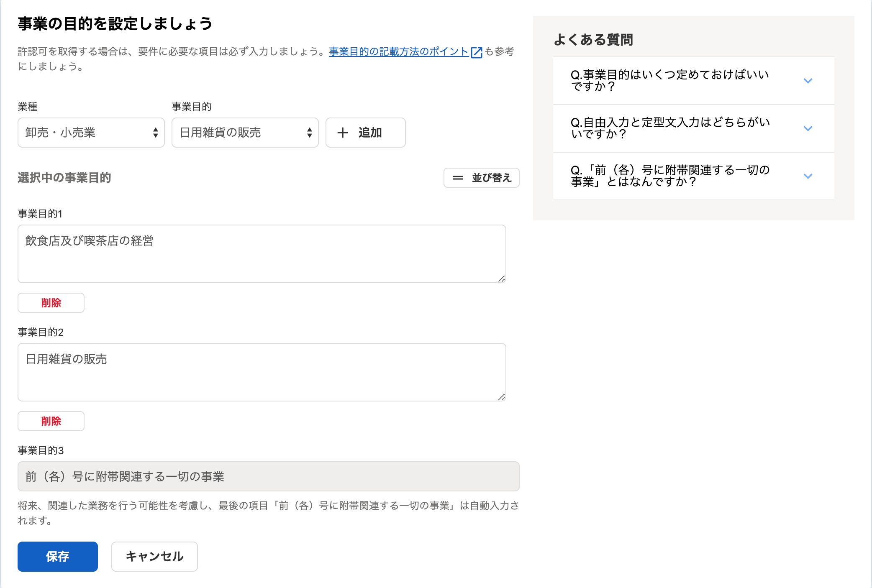This screenshot has width=872, height=588.
Task: Click chevron for 附帯関連する一切の事業 question
Action: click(x=808, y=176)
